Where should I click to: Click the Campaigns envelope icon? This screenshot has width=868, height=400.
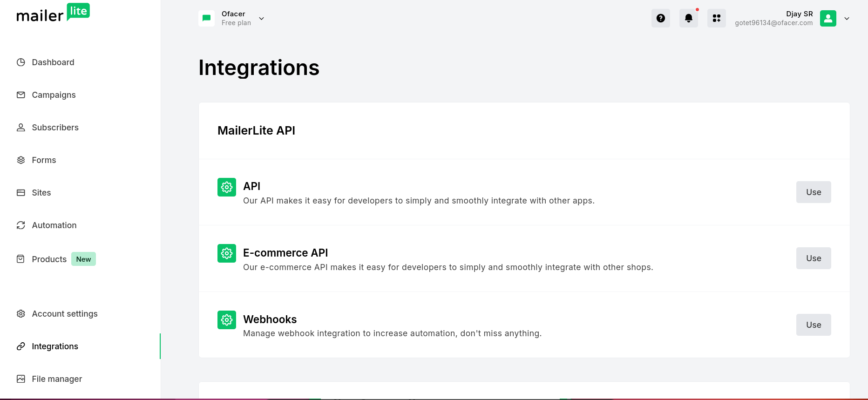(21, 95)
